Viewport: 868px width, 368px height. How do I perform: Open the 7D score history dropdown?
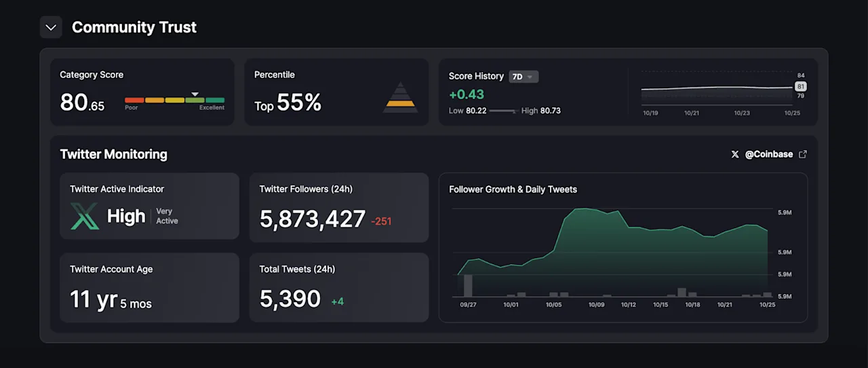click(x=524, y=77)
